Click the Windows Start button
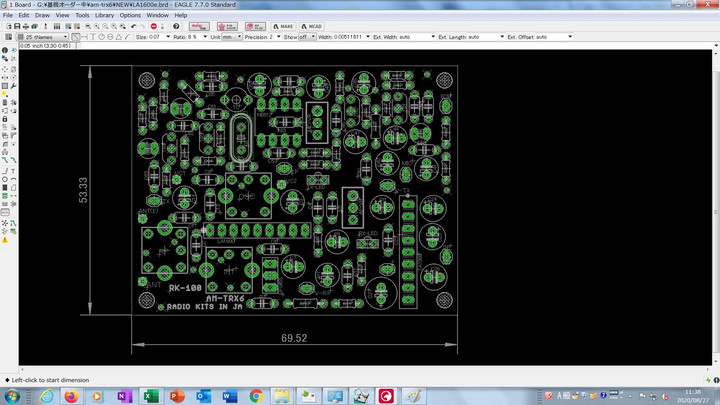This screenshot has width=720, height=405. (13, 396)
